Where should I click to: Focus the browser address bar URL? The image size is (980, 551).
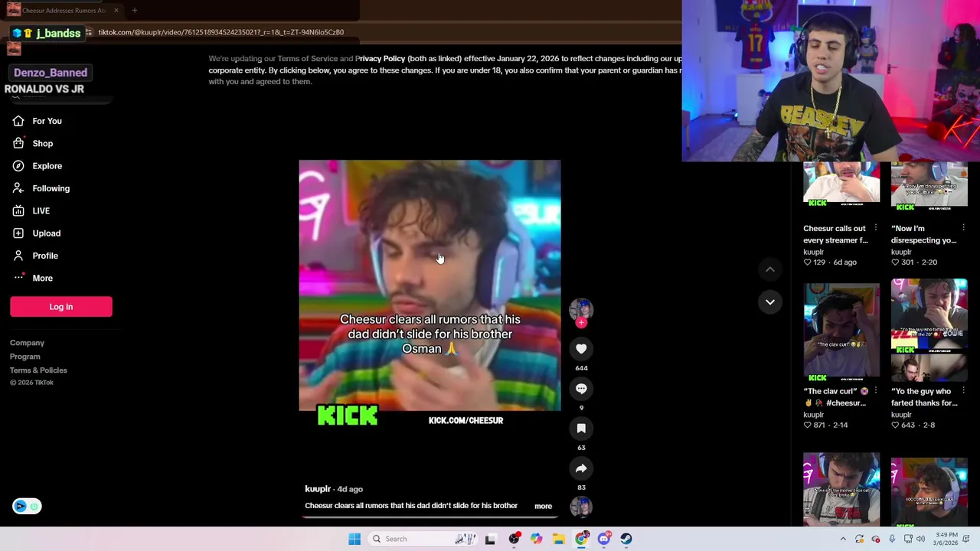tap(221, 32)
